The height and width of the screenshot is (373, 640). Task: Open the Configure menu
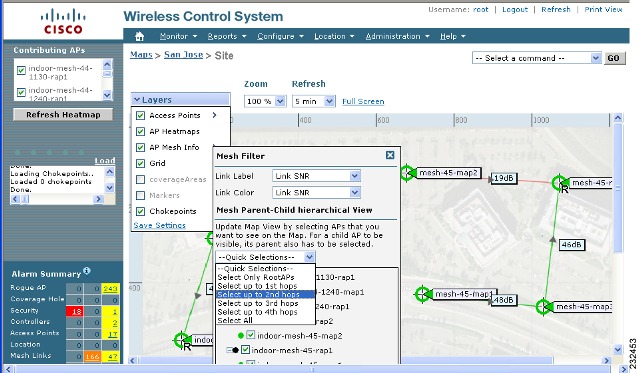tap(280, 36)
